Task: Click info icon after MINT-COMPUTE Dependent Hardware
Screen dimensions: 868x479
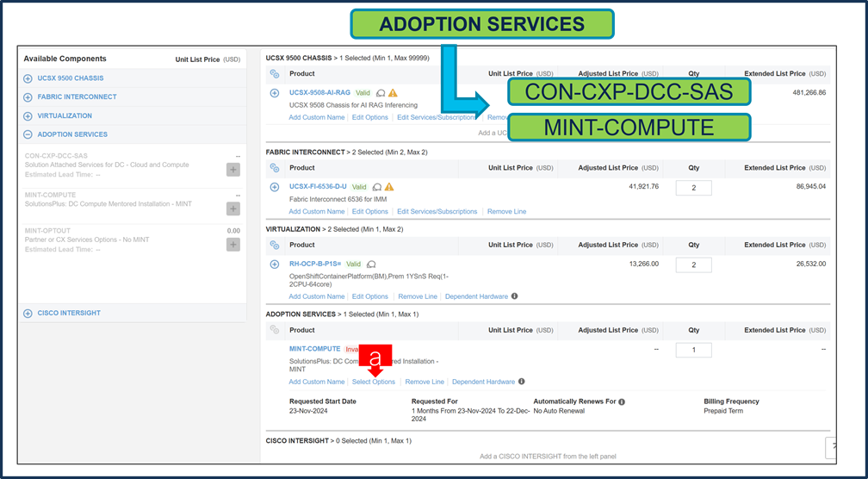Action: coord(522,382)
